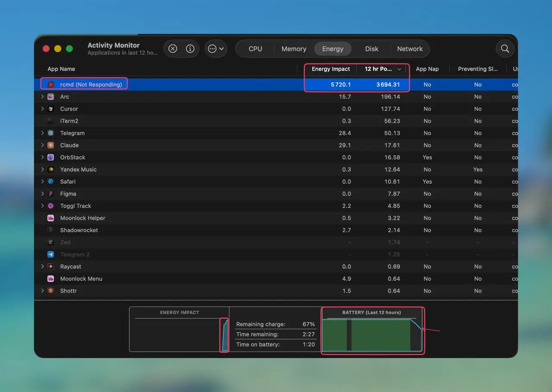Image resolution: width=552 pixels, height=392 pixels.
Task: Click the Safari app icon
Action: click(51, 181)
